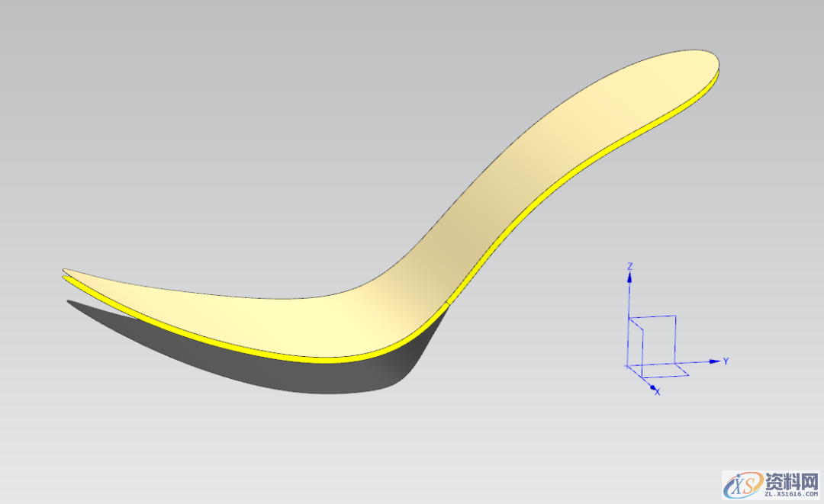824x504 pixels.
Task: Click the Z axis arrowhead of the datum
Action: tap(629, 278)
